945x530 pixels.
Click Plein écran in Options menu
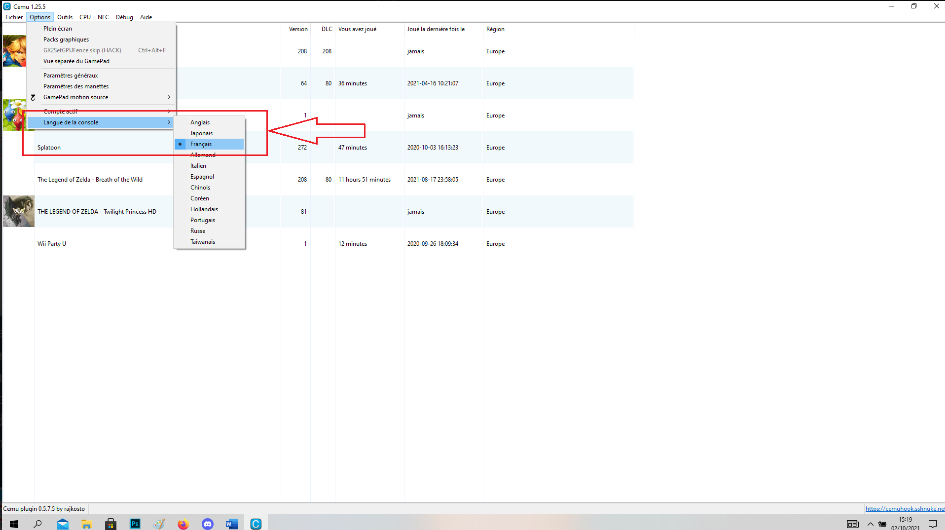point(58,29)
